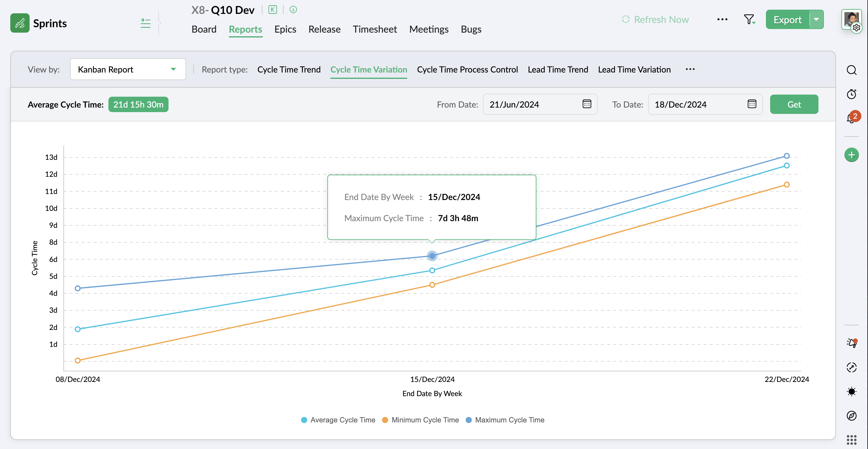
Task: Open the compass explore icon
Action: [x=851, y=416]
